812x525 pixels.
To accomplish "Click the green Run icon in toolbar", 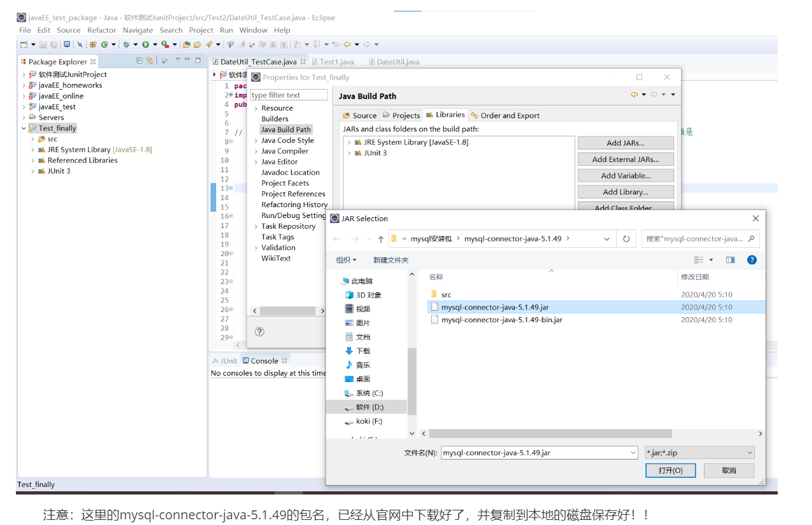I will (145, 44).
